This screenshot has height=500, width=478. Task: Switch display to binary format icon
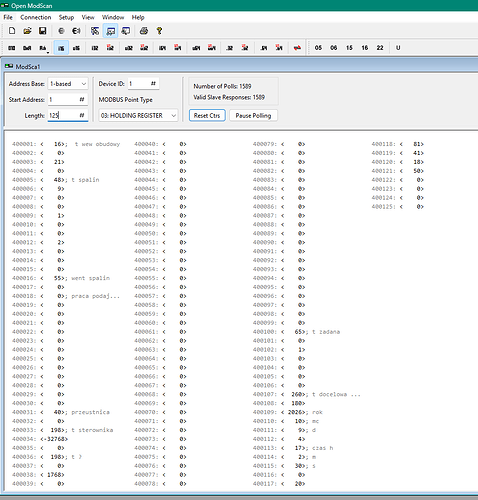(12, 48)
